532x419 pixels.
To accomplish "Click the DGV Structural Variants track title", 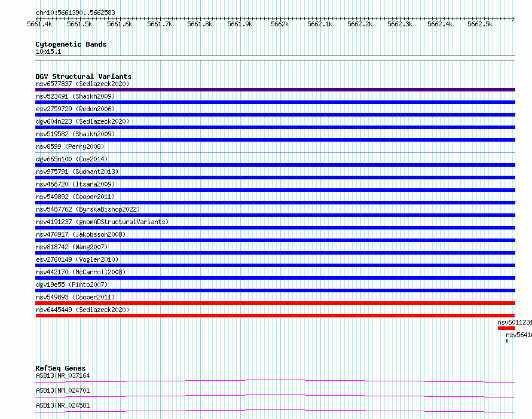I will coord(84,77).
